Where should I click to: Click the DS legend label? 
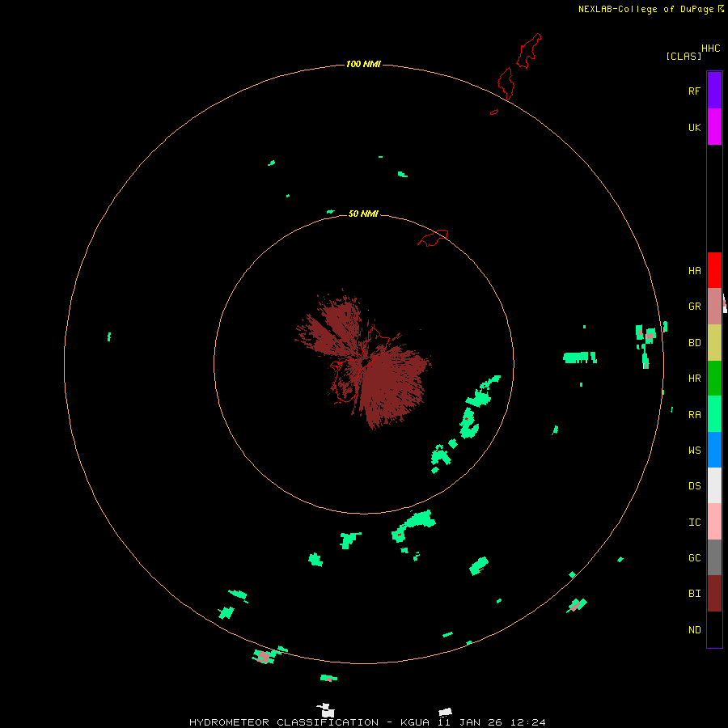[695, 486]
